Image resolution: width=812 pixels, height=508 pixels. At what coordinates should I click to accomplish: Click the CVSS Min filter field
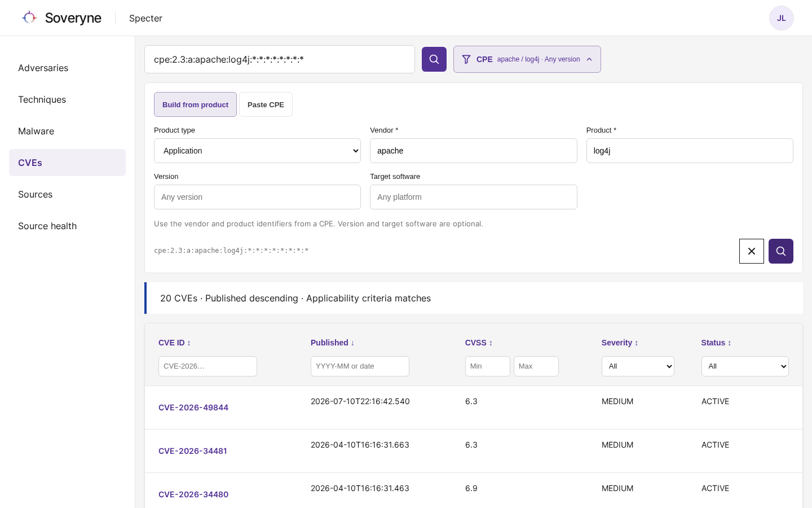click(488, 366)
